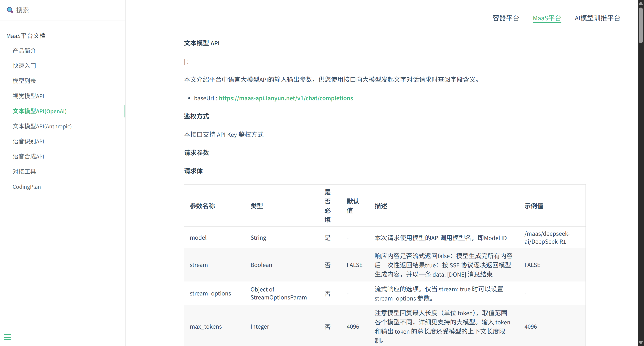Click the MaaS平台文档 sidebar heading
Viewport: 644px width, 346px height.
click(x=26, y=36)
